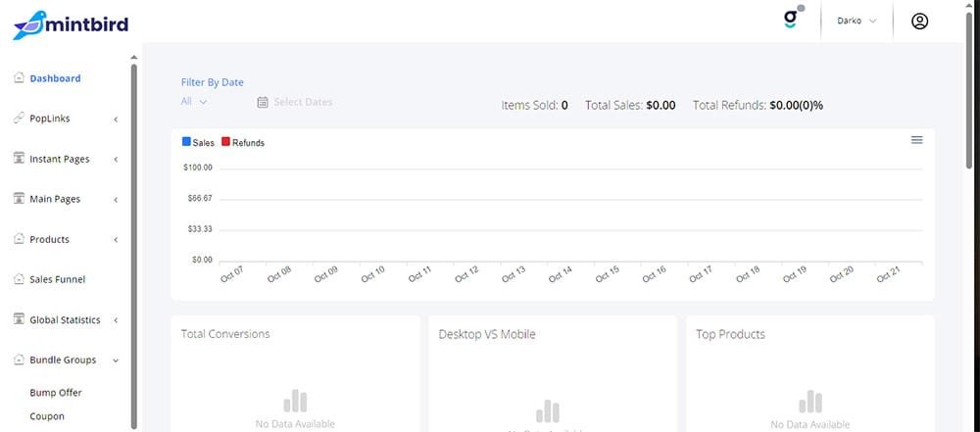Expand the Global Statistics submenu
Viewport: 980px width, 432px height.
116,320
